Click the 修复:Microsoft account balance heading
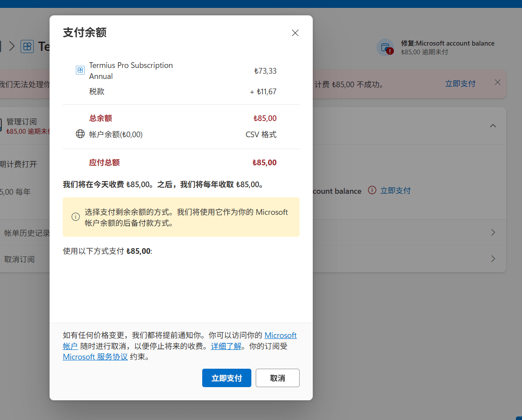Viewport: 522px width, 420px height. pos(447,43)
